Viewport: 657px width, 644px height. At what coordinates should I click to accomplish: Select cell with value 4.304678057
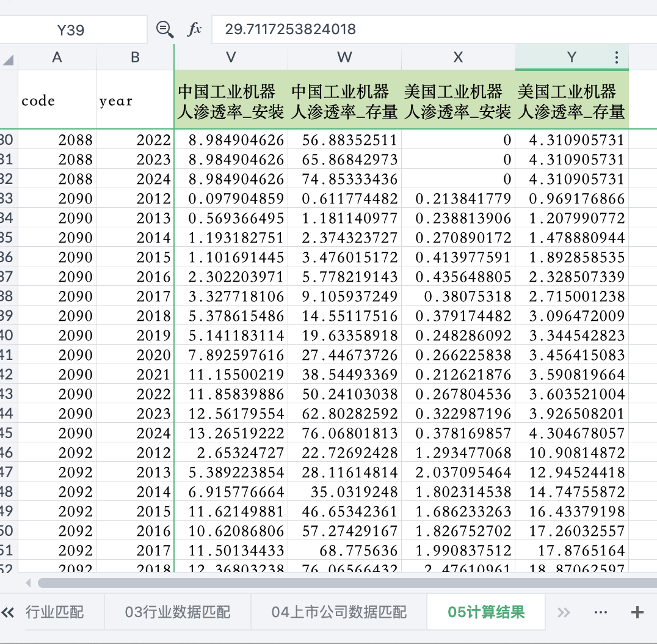572,433
